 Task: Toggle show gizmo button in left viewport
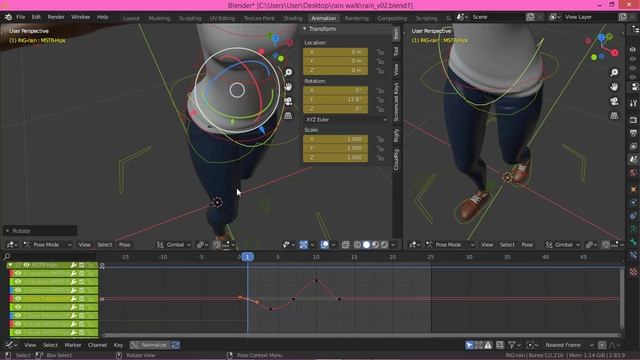[303, 245]
